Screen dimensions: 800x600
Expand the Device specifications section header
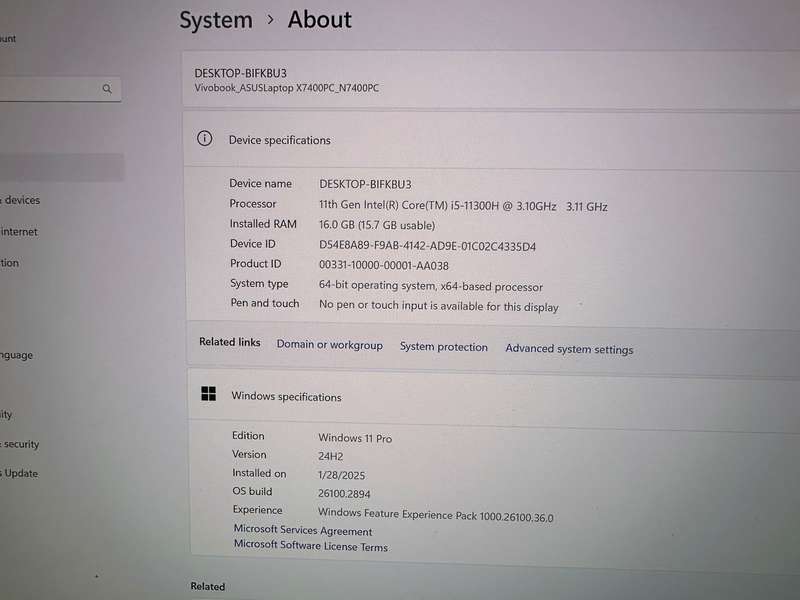click(x=491, y=139)
